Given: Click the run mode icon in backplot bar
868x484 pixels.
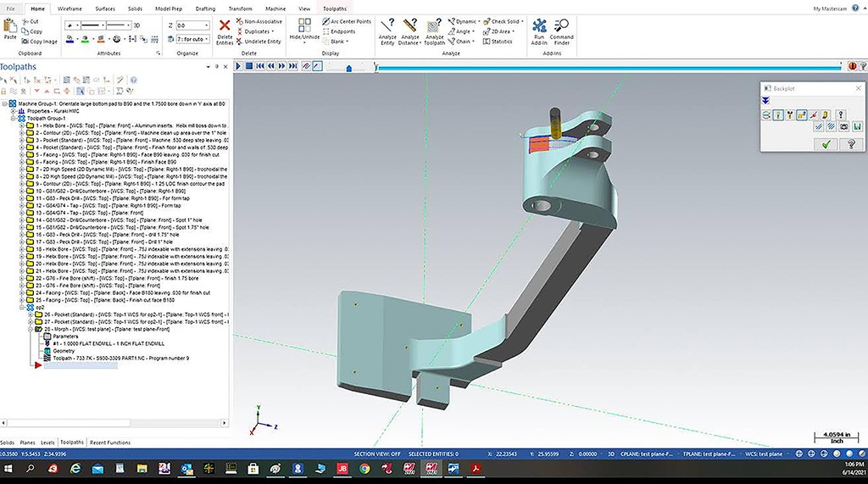Looking at the screenshot, I should [317, 66].
